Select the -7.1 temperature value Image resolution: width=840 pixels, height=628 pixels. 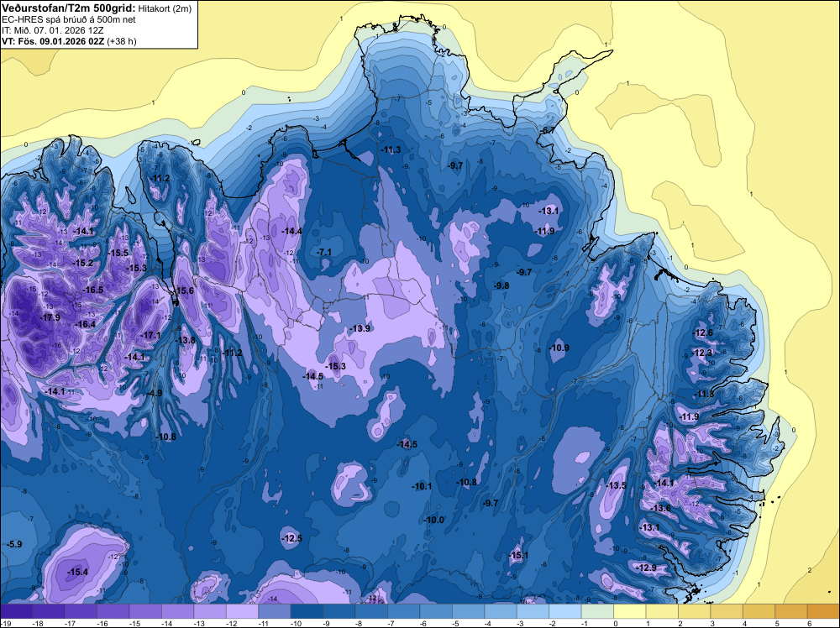pos(324,252)
